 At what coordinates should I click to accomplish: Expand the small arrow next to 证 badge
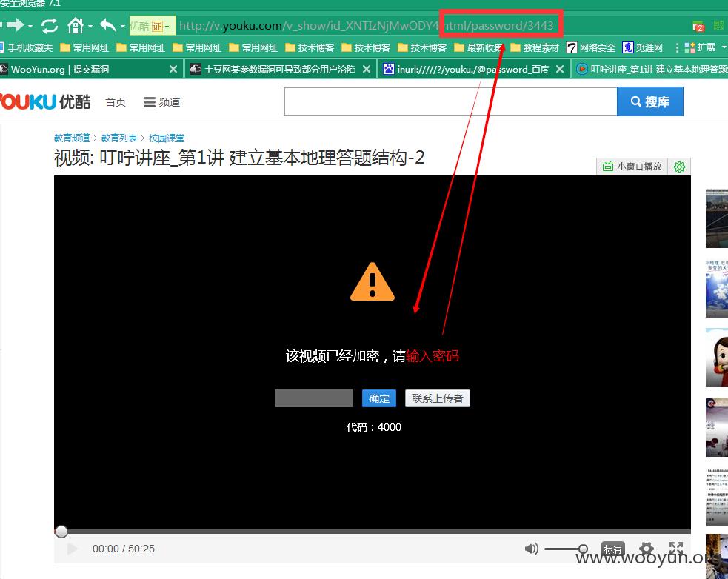[x=167, y=27]
